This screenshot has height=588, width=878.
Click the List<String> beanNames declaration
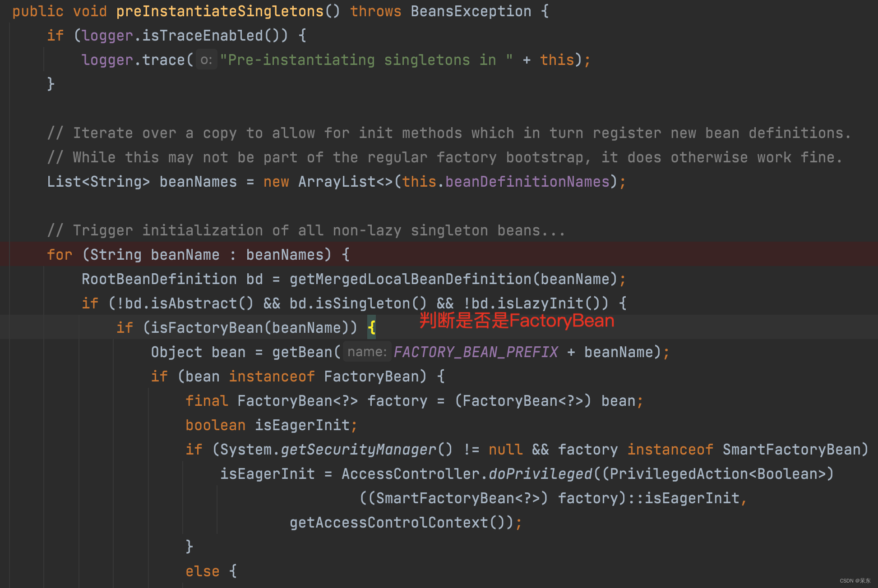click(x=142, y=182)
